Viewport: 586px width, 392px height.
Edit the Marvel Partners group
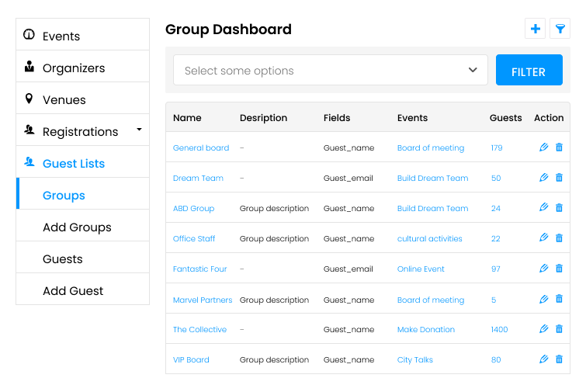point(543,299)
